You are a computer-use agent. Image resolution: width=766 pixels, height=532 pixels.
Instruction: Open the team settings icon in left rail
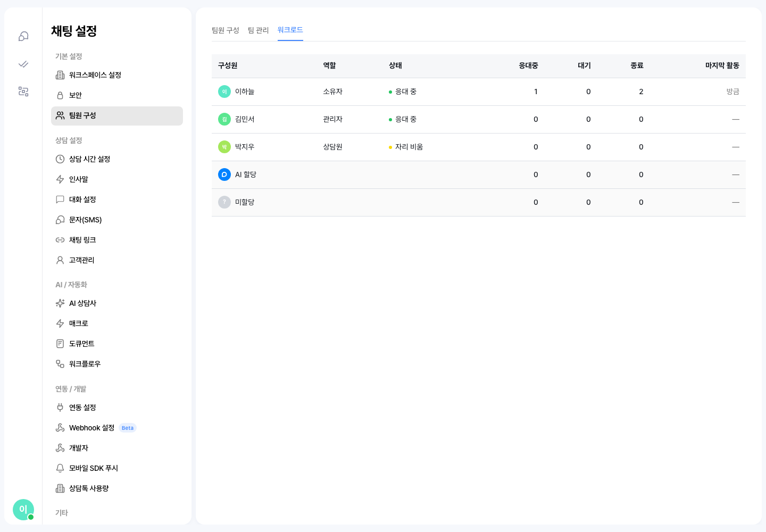point(23,92)
